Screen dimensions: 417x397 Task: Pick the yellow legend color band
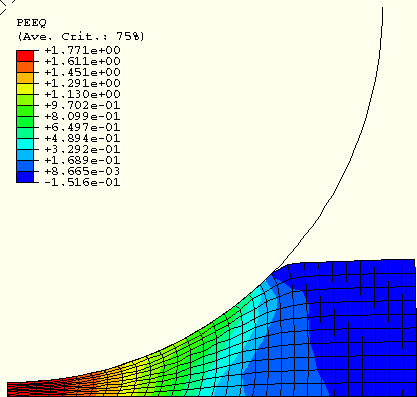coord(25,89)
